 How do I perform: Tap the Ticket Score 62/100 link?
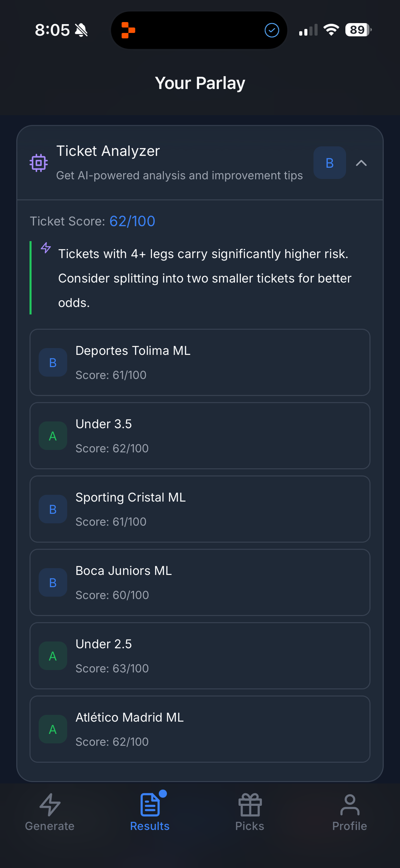pos(132,221)
